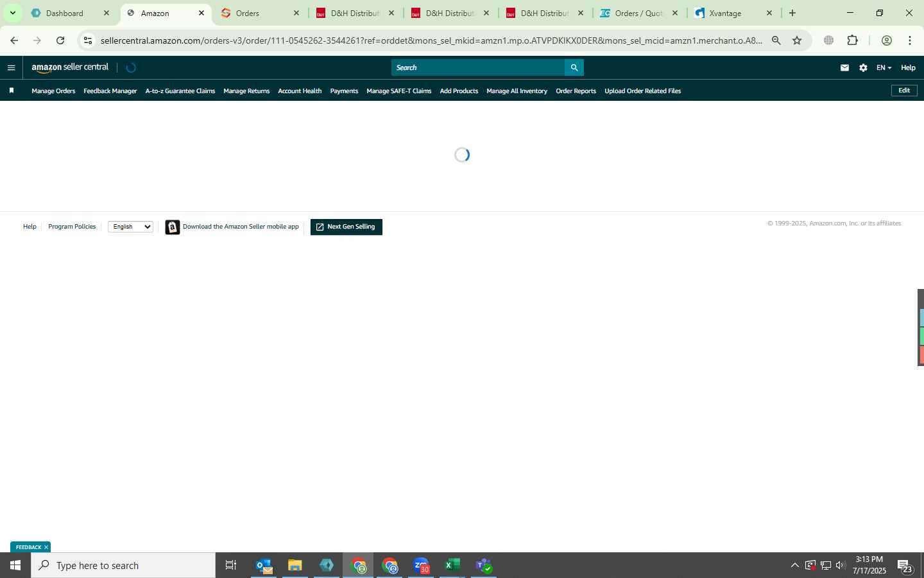Click the bookmark flag icon in the nav bar

12,91
